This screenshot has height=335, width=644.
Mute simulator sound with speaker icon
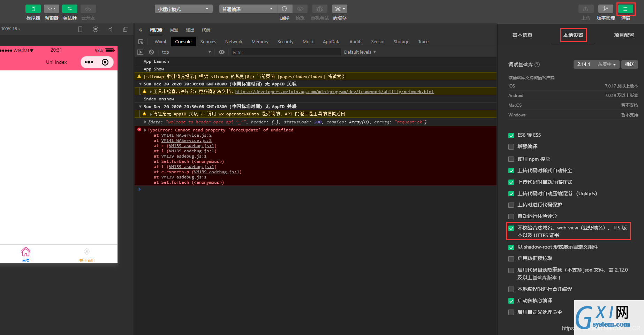coord(111,29)
